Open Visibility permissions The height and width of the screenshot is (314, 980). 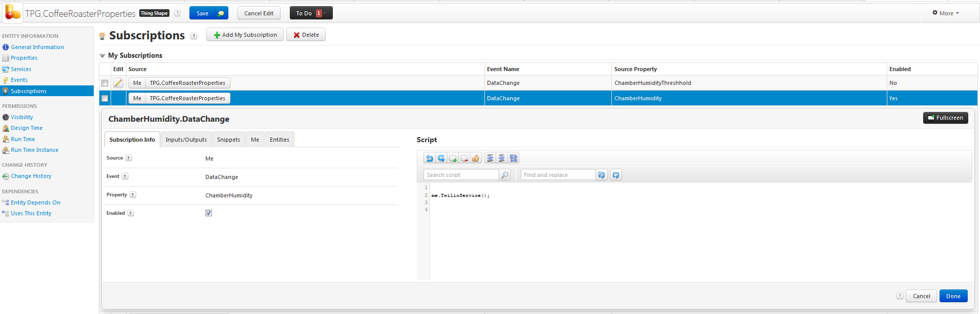[22, 117]
